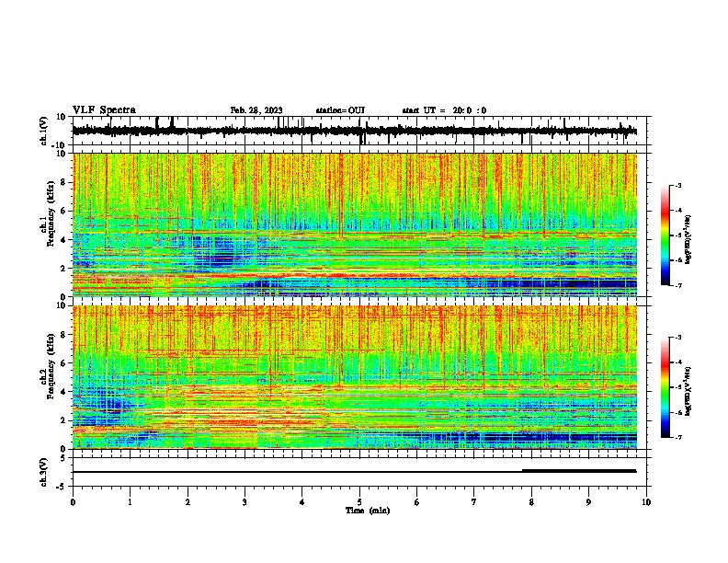
Task: Select the date text "Feb. 28, 2023"
Action: pyautogui.click(x=256, y=110)
